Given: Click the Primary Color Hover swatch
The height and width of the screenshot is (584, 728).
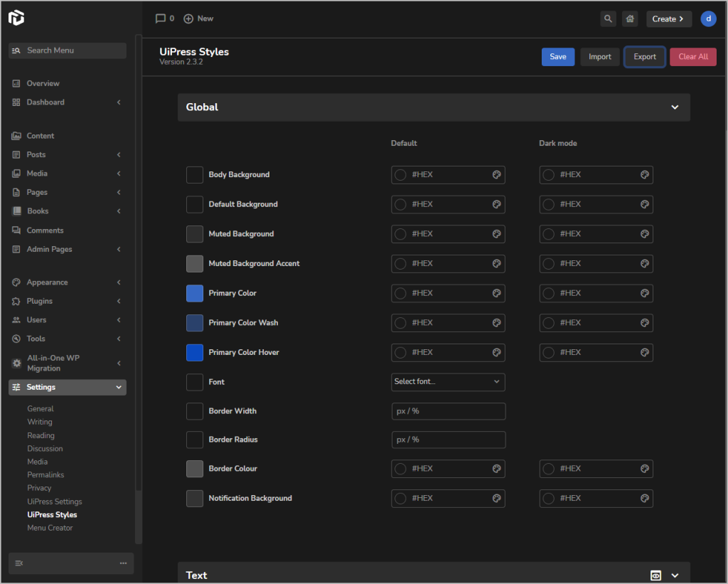Looking at the screenshot, I should tap(195, 353).
